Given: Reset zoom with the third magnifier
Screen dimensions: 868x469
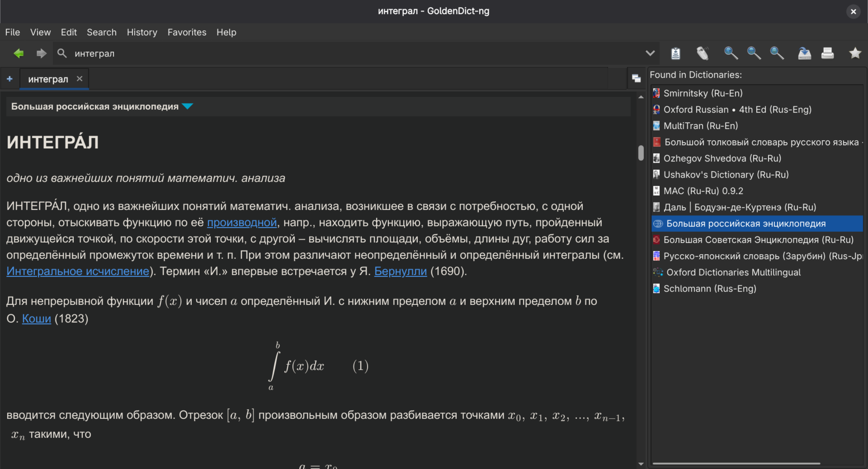Looking at the screenshot, I should tap(777, 53).
